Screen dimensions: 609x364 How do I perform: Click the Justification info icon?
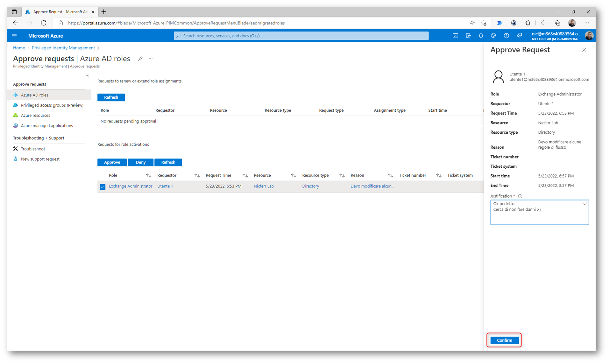pyautogui.click(x=520, y=196)
